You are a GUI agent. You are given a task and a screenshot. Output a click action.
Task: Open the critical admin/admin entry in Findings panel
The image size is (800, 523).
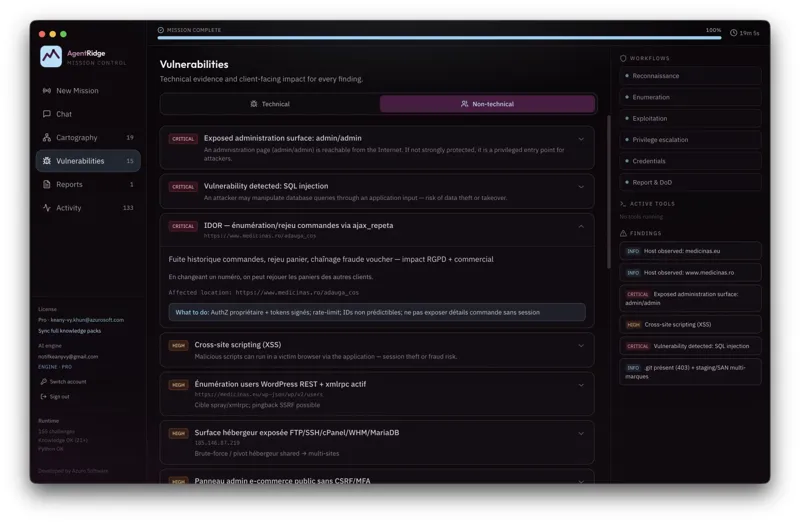tap(690, 298)
